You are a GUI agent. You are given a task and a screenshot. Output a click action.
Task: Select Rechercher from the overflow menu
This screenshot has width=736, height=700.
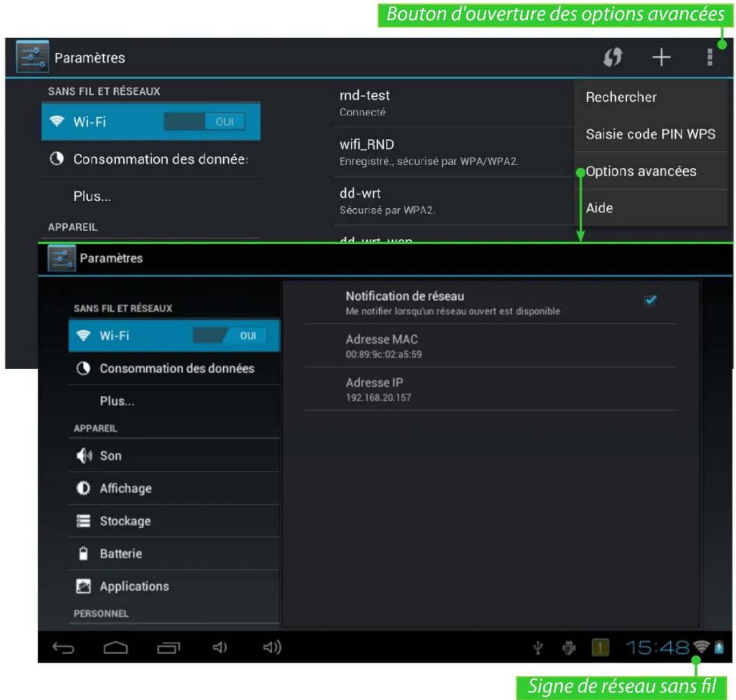pos(650,97)
